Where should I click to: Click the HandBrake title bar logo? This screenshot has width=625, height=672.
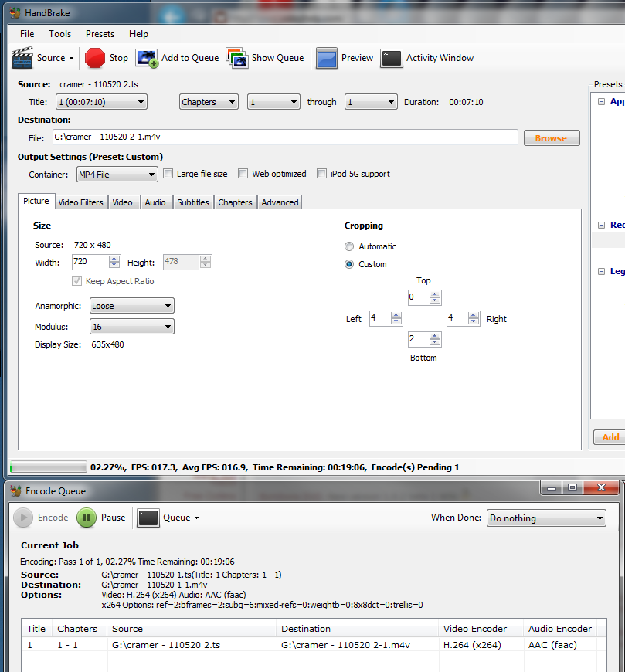click(15, 13)
